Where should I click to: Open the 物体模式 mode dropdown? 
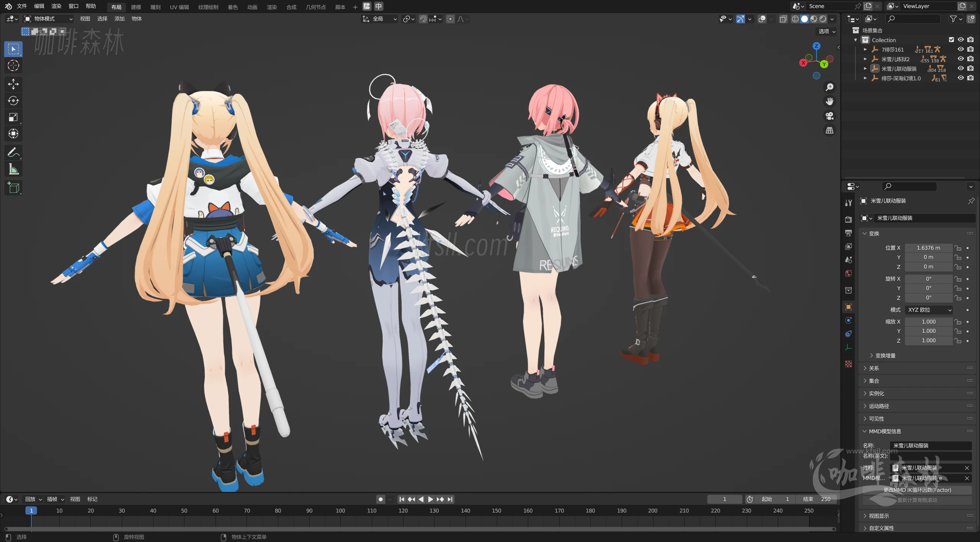pos(49,19)
